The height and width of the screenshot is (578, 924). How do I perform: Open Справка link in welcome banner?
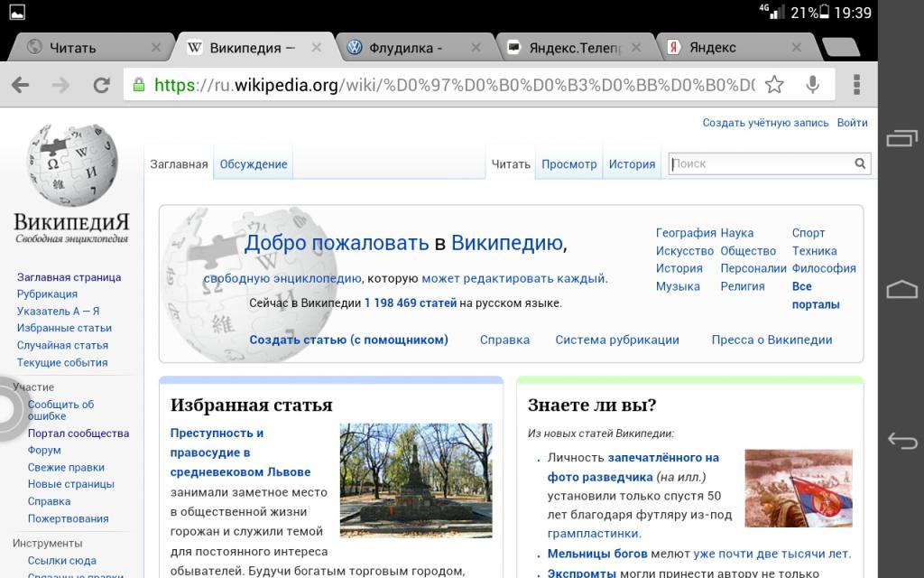point(504,340)
